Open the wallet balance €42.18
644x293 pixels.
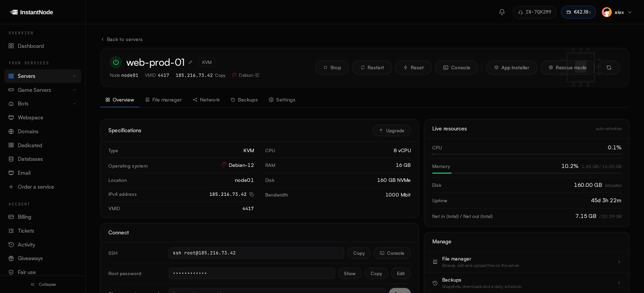click(578, 12)
